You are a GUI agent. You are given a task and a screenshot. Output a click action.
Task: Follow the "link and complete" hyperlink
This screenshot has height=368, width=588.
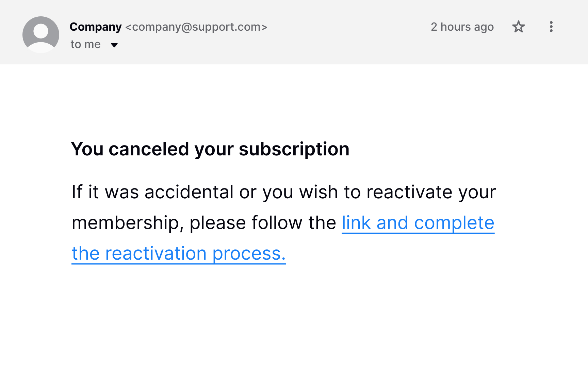[418, 223]
